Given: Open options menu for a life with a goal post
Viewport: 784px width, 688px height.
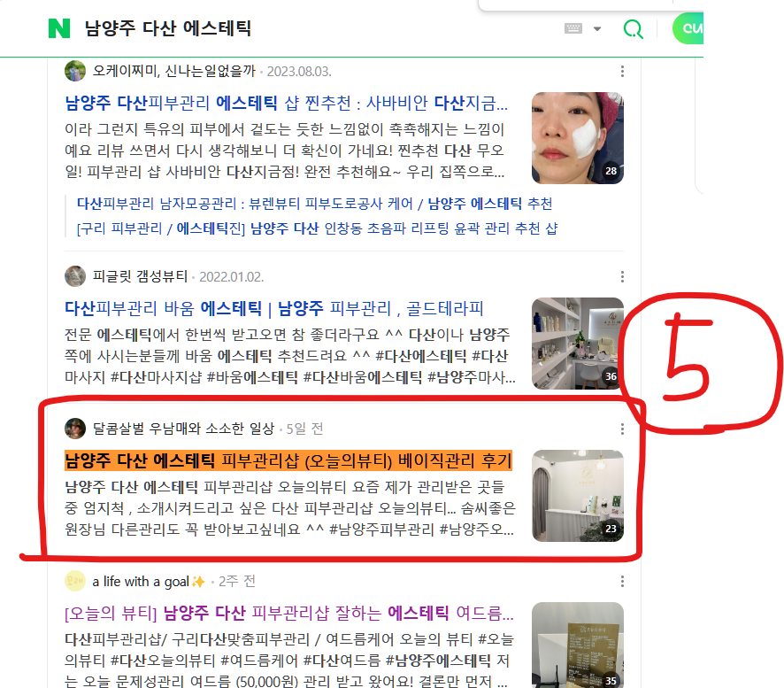Looking at the screenshot, I should click(622, 582).
